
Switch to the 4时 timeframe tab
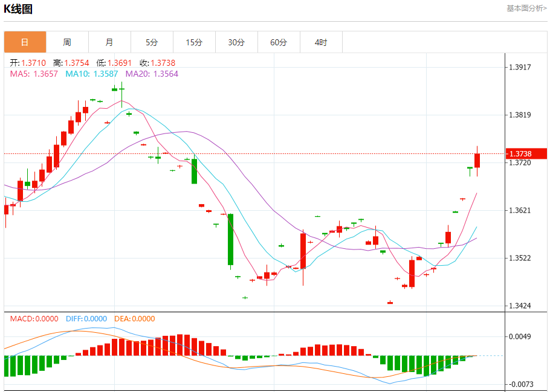321,42
